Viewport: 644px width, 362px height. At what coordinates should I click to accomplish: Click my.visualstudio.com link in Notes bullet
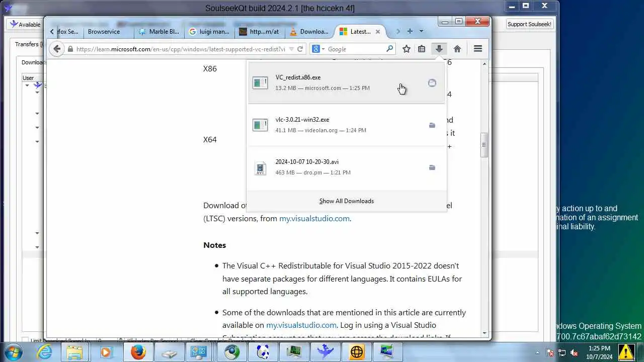[301, 325]
